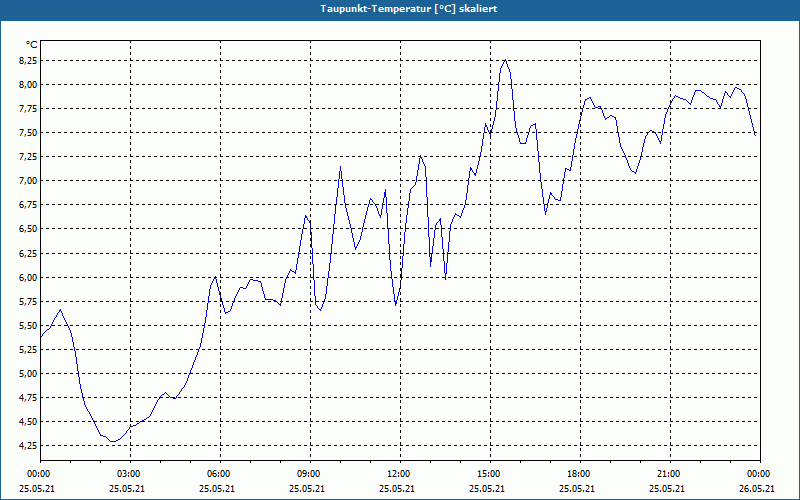
Task: Click the 5,00 y-axis label
Action: point(28,373)
